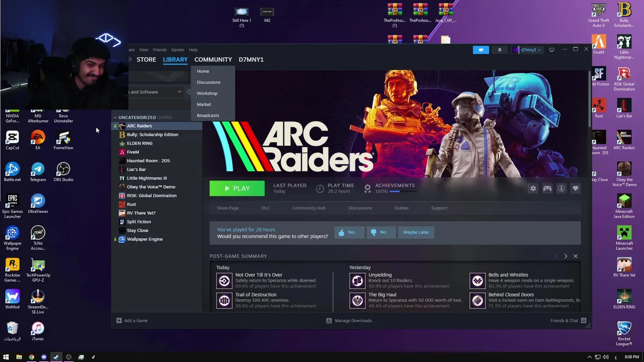This screenshot has height=362, width=644.
Task: Open OBS Studio from the taskbar
Action: click(x=68, y=357)
